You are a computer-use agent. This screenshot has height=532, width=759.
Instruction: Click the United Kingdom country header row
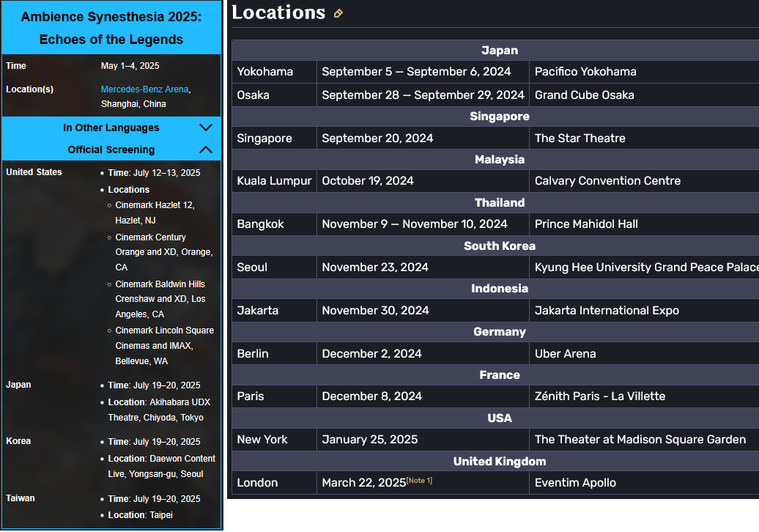click(496, 462)
